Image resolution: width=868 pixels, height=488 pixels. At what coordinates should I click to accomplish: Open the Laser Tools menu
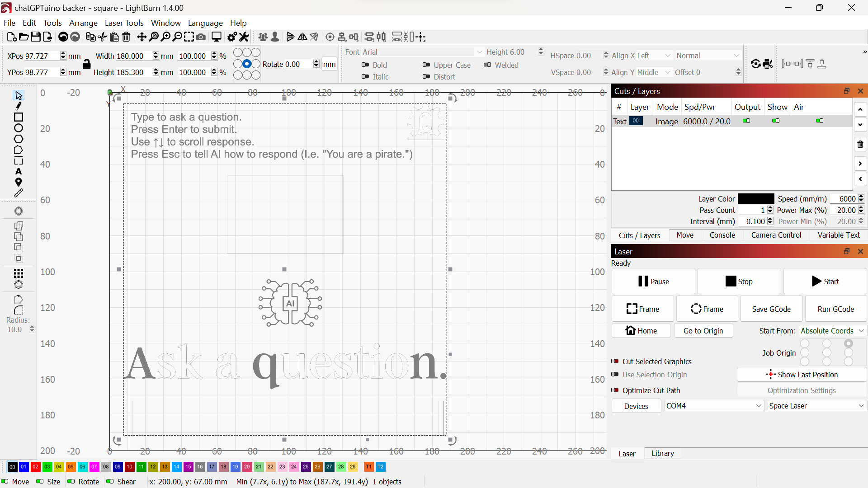click(x=124, y=23)
